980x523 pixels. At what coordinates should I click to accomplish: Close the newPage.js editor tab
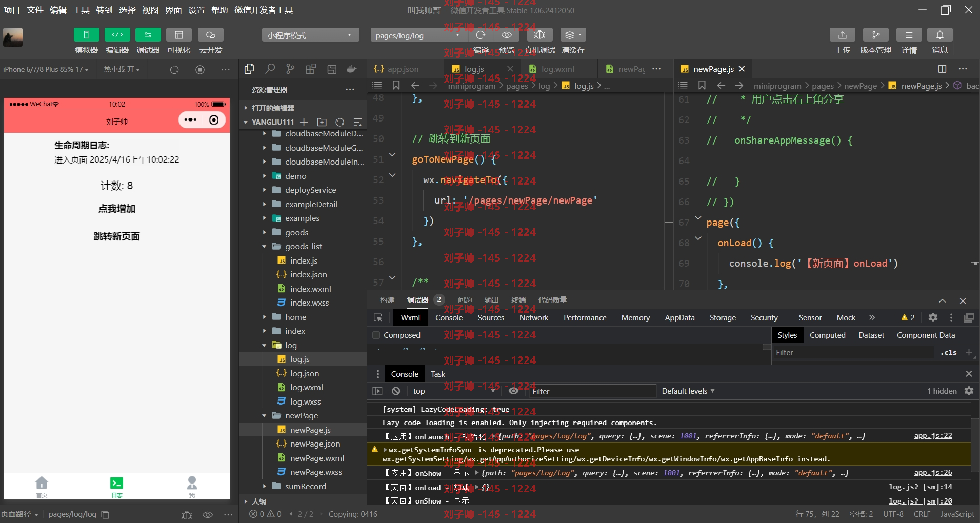742,69
